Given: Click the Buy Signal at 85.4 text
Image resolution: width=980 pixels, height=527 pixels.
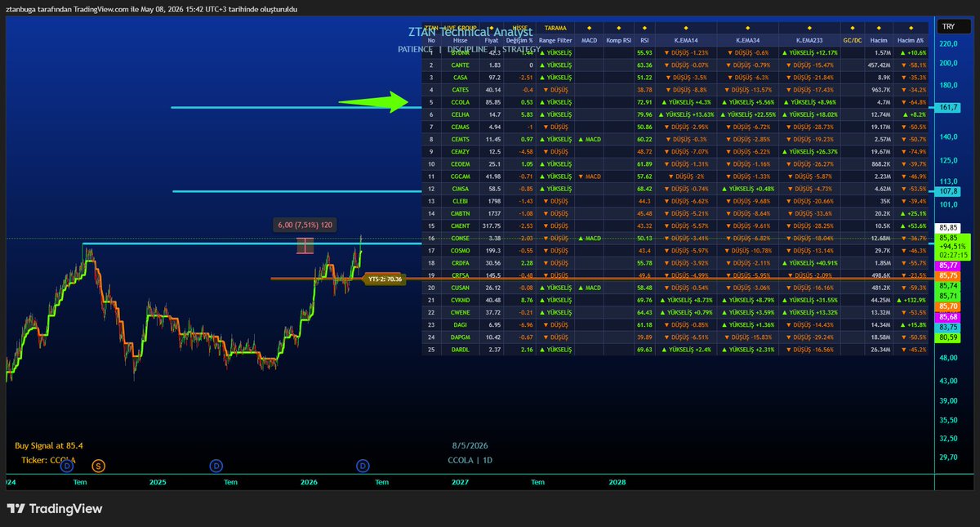Looking at the screenshot, I should tap(49, 445).
